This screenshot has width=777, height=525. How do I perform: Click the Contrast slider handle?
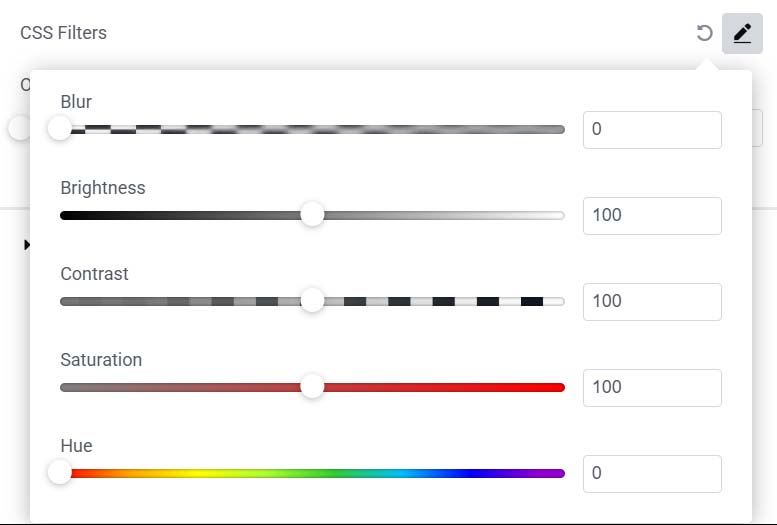[x=312, y=301]
